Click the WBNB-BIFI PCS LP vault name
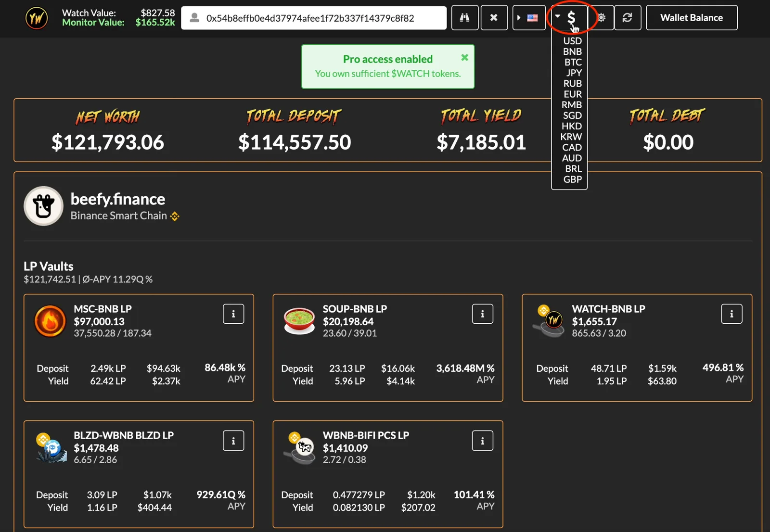 (366, 435)
